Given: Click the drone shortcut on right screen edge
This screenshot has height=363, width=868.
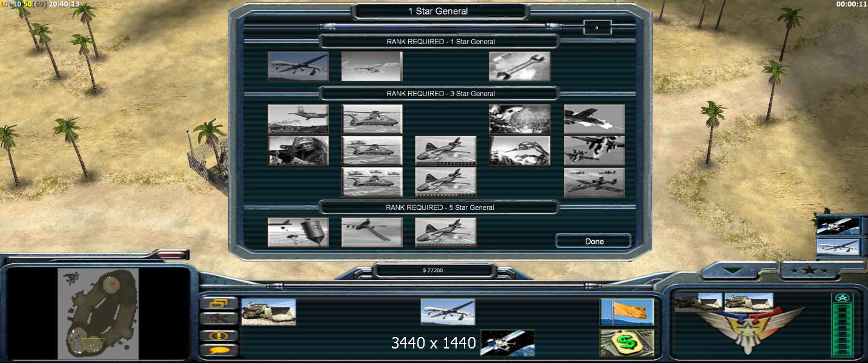Looking at the screenshot, I should click(x=838, y=247).
